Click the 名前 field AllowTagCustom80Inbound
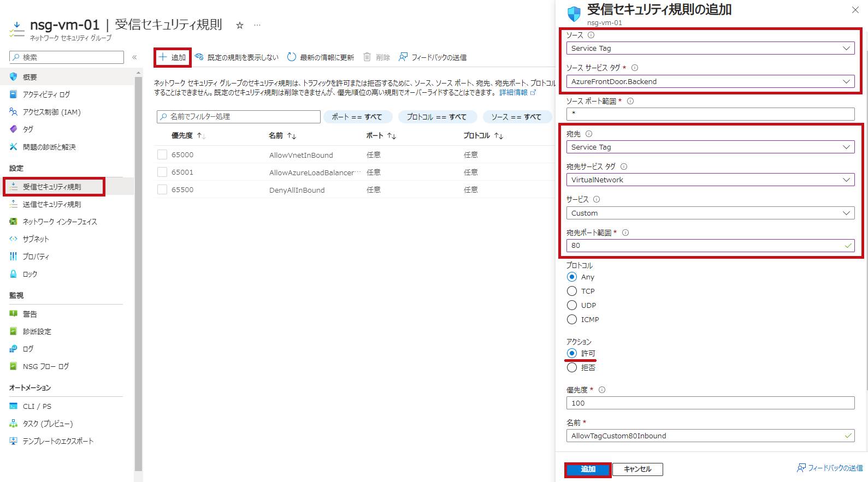 (710, 436)
